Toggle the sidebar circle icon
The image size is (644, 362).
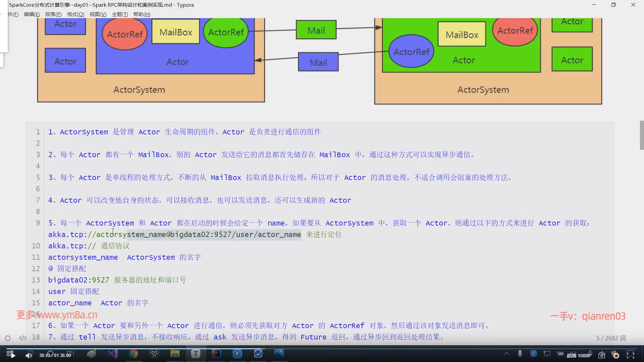click(x=8, y=338)
